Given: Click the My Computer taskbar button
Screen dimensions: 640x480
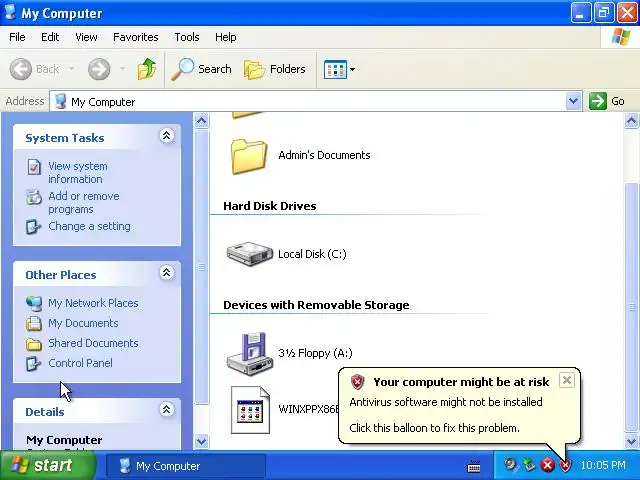Looking at the screenshot, I should 186,466.
